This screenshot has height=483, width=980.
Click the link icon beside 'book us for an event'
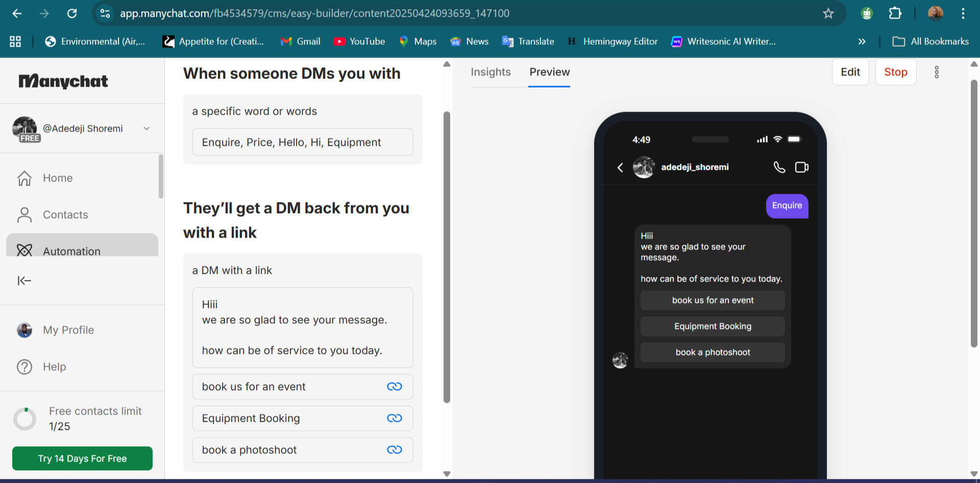click(x=395, y=387)
